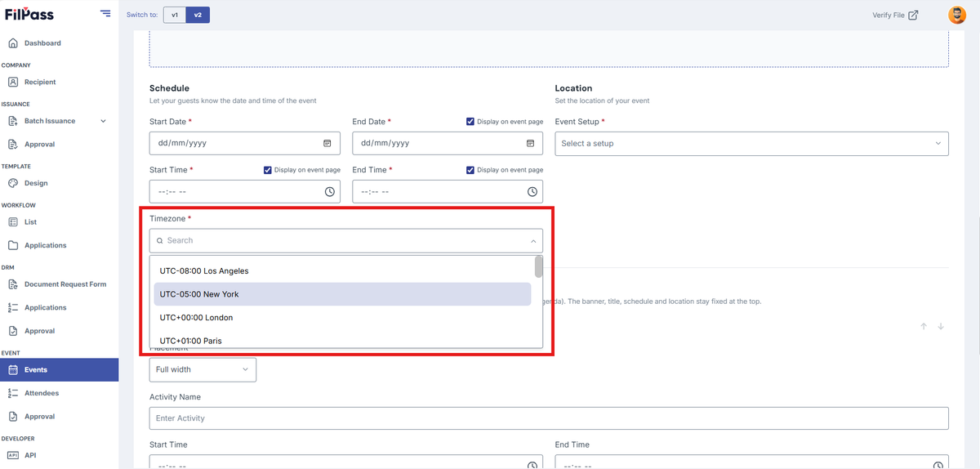Select UTC+01:00 Paris timezone

coord(342,340)
